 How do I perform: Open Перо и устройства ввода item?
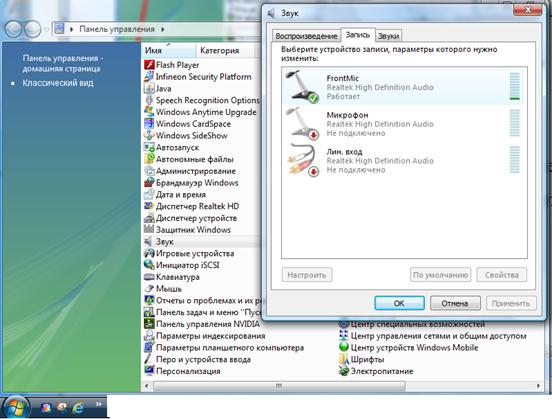[x=197, y=359]
